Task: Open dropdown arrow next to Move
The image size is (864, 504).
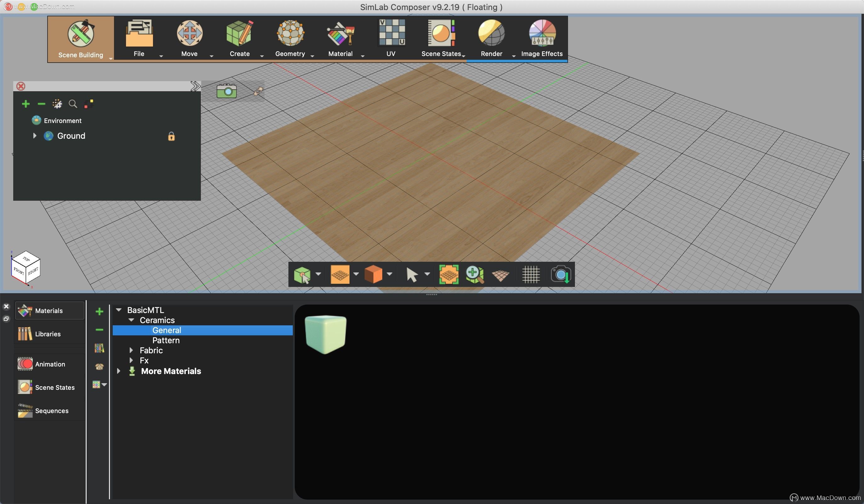Action: pos(211,56)
